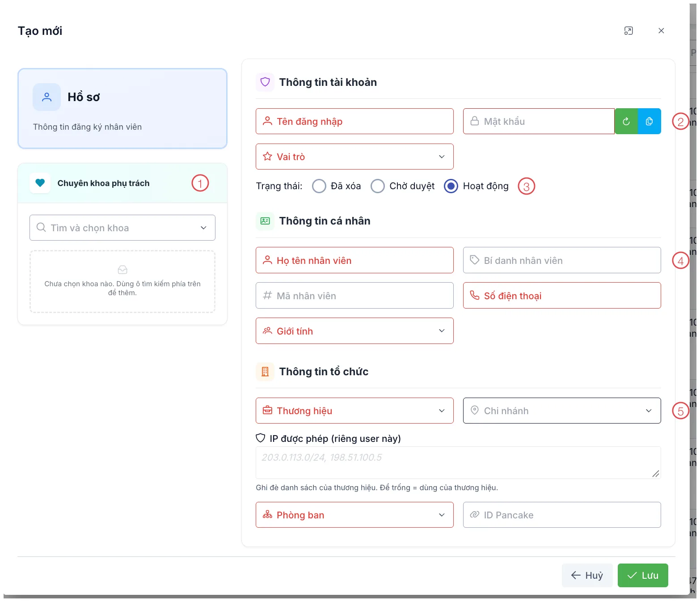Open the Tìm và chọn khoa combo box chevron

tap(203, 228)
